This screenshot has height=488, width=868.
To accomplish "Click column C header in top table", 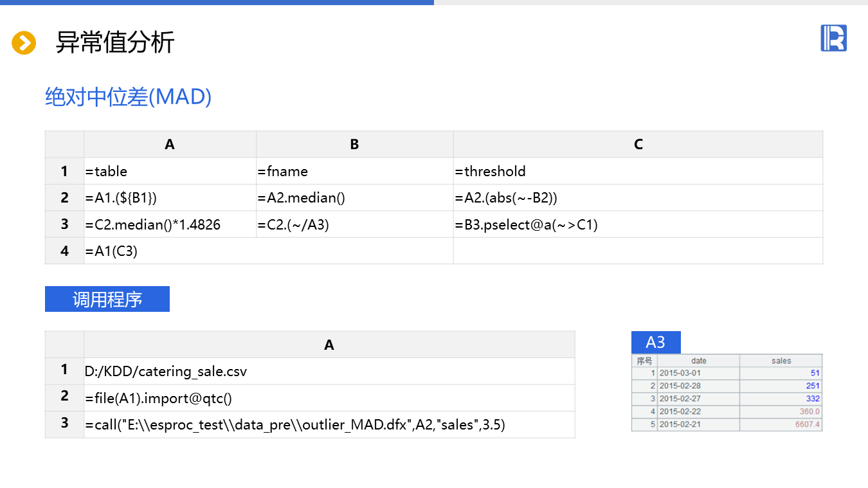I will 637,145.
